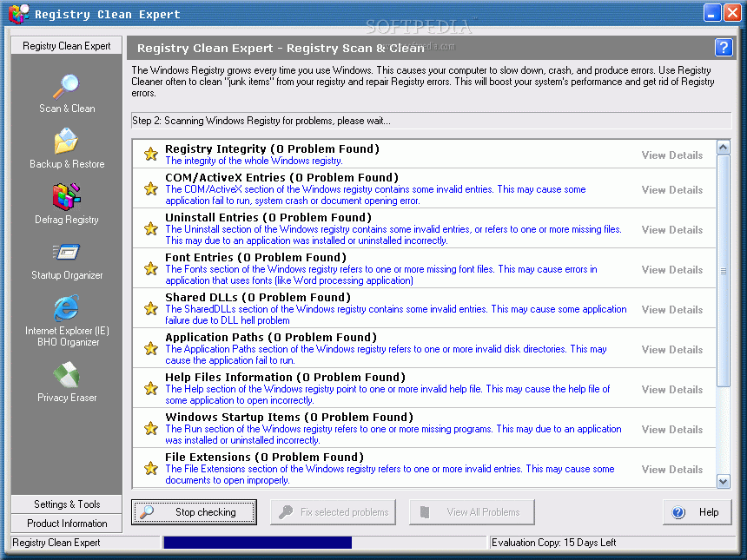747x560 pixels.
Task: Click the star icon beside Windows Startup Items
Action: [x=151, y=429]
